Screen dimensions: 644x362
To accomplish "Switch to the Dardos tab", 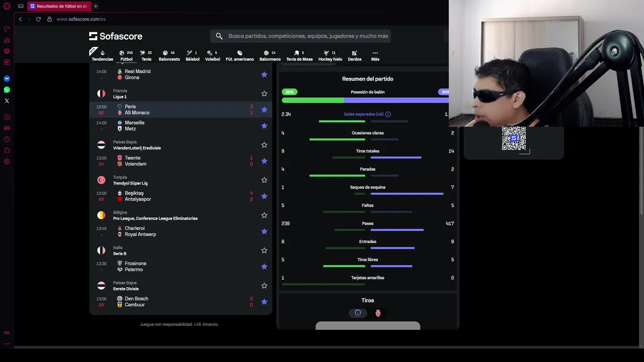I will point(355,55).
